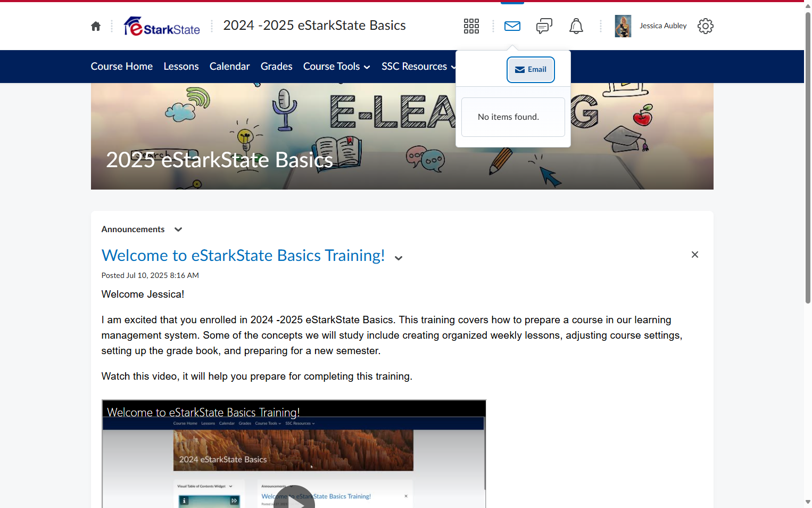The image size is (812, 508).
Task: Toggle the message alerts envelope icon
Action: 512,26
